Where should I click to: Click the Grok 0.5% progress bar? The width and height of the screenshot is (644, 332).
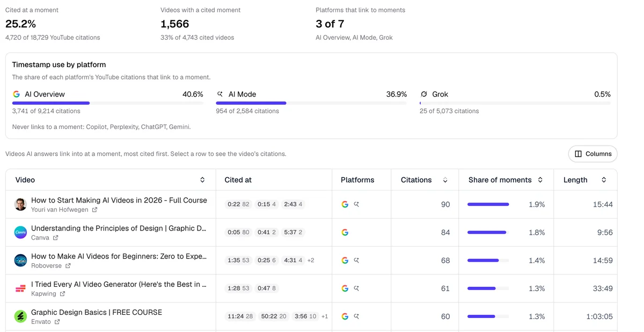coord(515,103)
